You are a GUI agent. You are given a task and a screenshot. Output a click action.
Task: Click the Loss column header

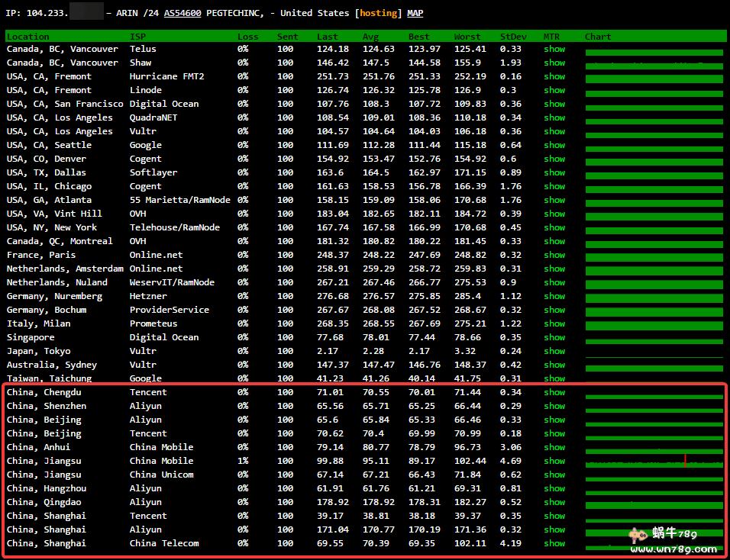247,37
